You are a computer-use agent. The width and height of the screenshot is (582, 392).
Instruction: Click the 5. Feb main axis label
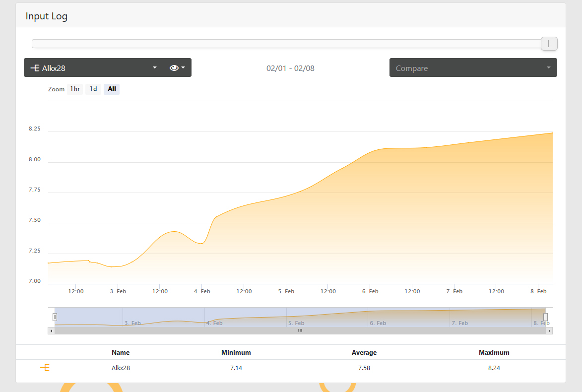pyautogui.click(x=286, y=291)
